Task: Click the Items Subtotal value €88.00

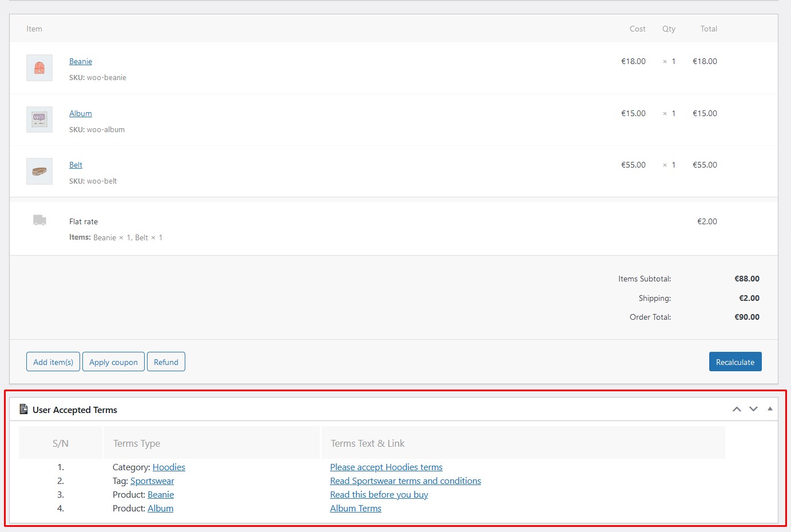Action: tap(747, 279)
